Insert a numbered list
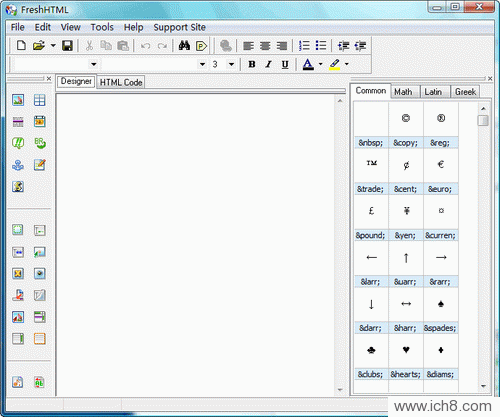This screenshot has width=500, height=417. [304, 45]
